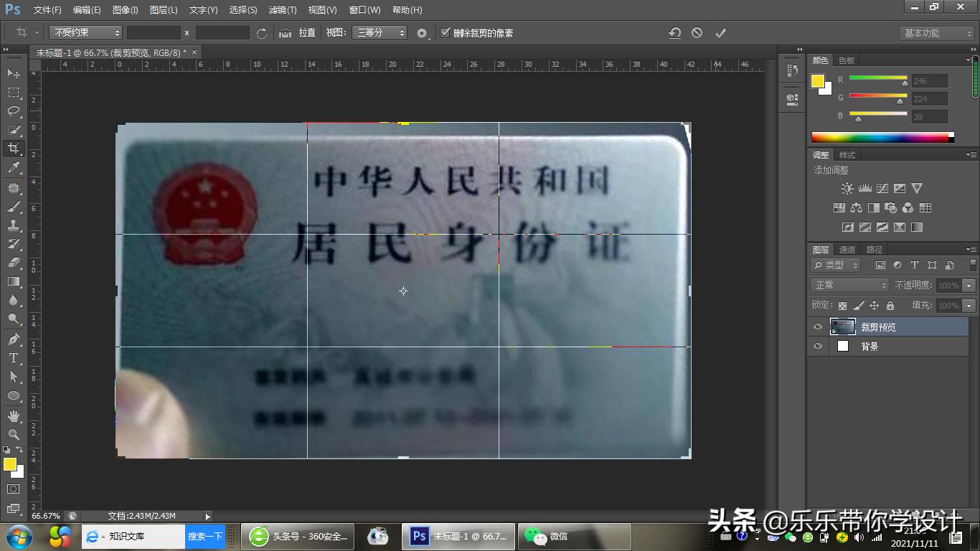Activate the Horizontal Type tool
Viewport: 980px width, 551px height.
(14, 358)
